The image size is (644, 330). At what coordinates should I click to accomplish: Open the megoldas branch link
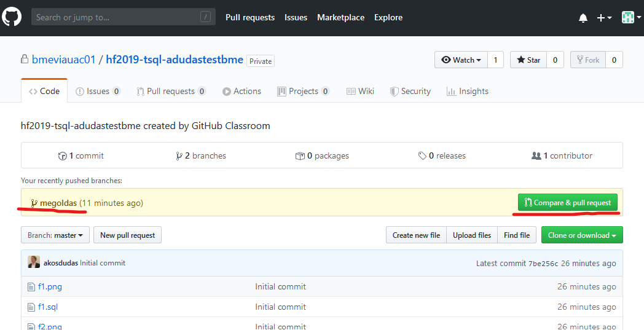click(x=58, y=203)
